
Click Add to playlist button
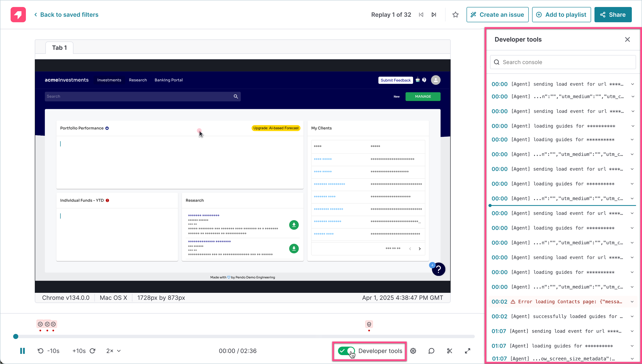tap(561, 15)
